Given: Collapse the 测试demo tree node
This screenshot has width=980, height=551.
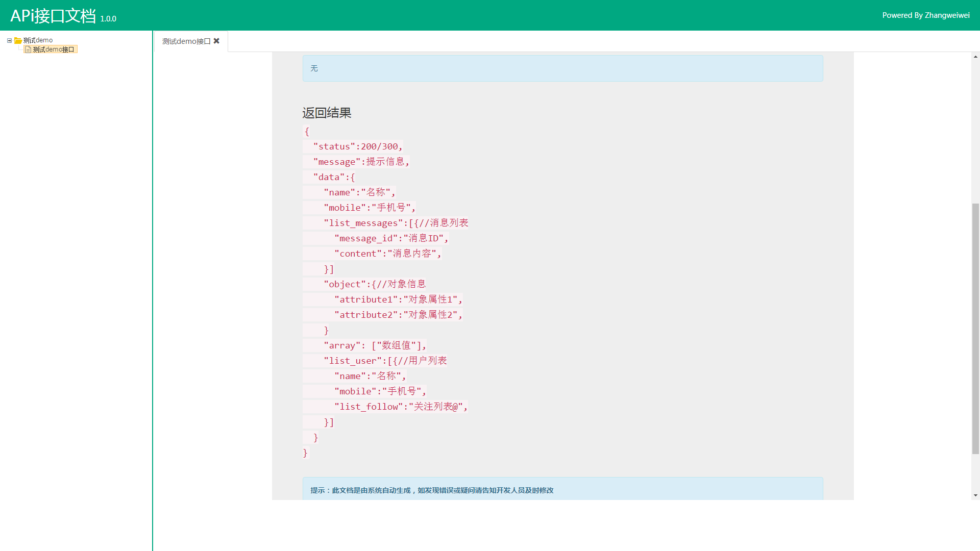Looking at the screenshot, I should 9,40.
